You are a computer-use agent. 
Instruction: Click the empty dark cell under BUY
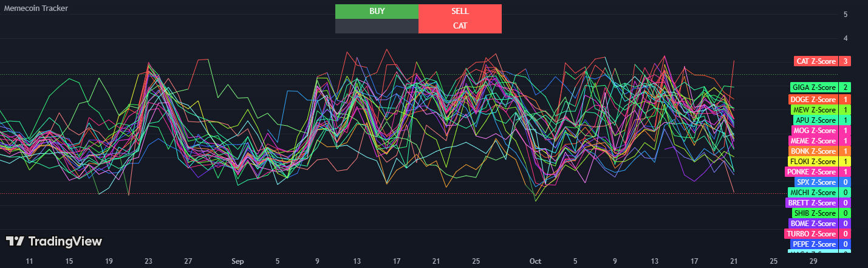tap(377, 26)
